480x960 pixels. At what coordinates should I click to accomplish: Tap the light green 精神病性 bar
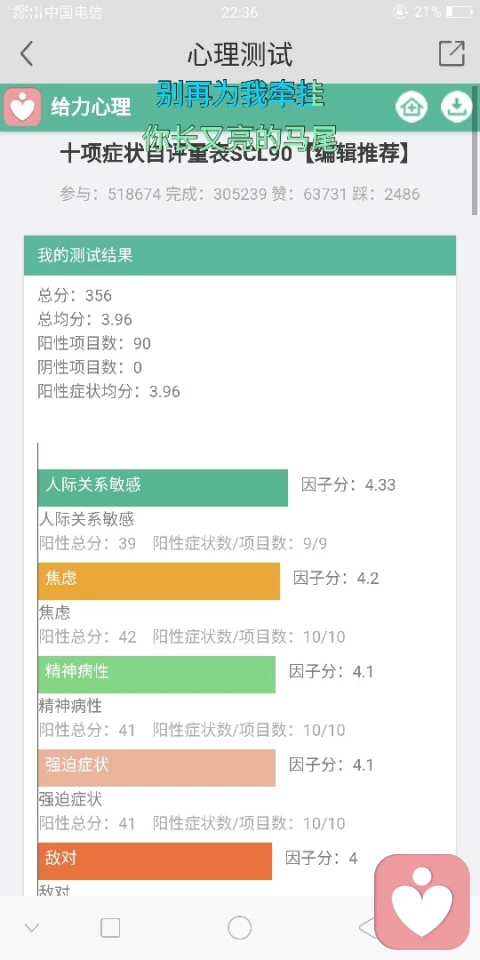(x=157, y=674)
